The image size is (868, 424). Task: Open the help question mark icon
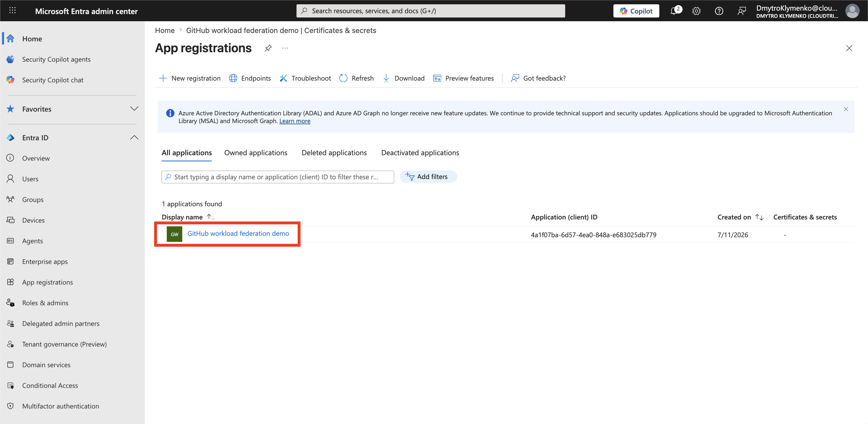tap(719, 11)
